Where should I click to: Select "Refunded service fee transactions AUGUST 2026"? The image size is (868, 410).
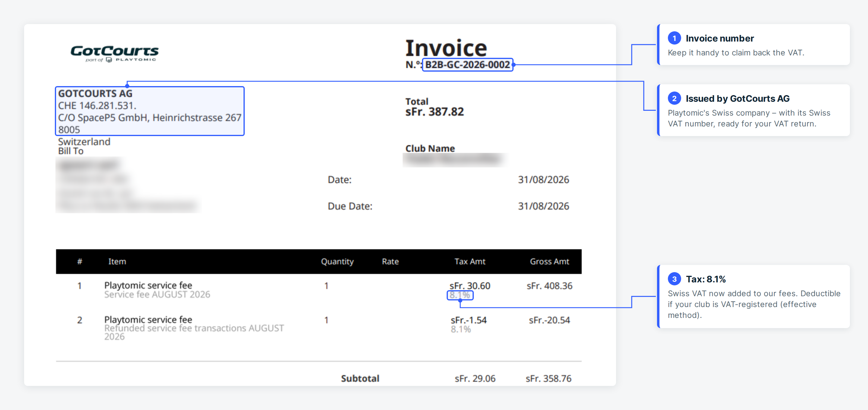point(194,332)
